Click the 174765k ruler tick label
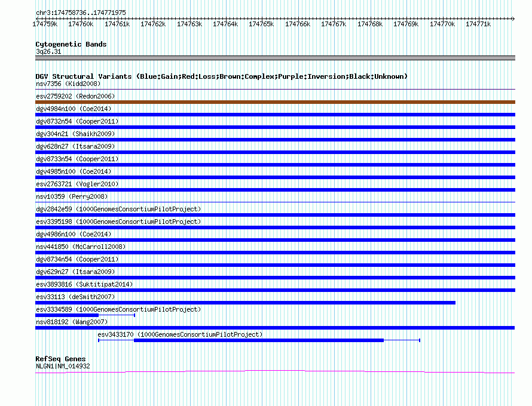 (261, 24)
